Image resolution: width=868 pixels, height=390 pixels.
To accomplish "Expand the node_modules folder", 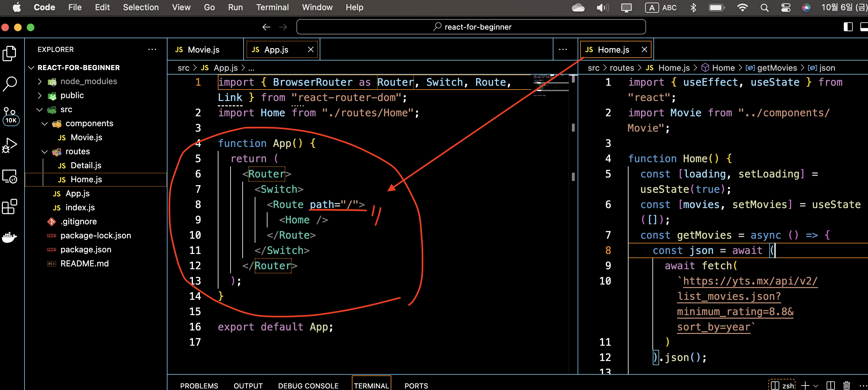I will coord(40,82).
